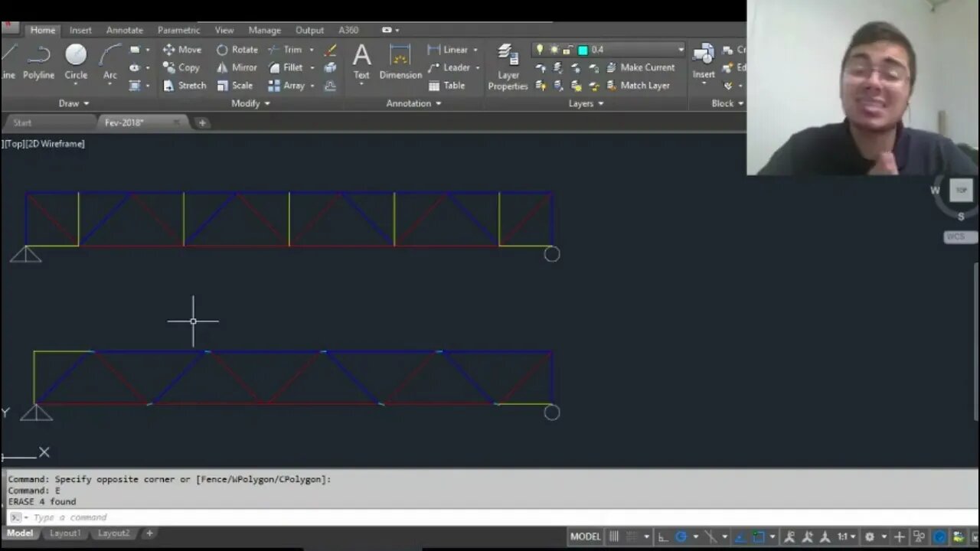
Task: Activate the Rotate command
Action: [237, 50]
